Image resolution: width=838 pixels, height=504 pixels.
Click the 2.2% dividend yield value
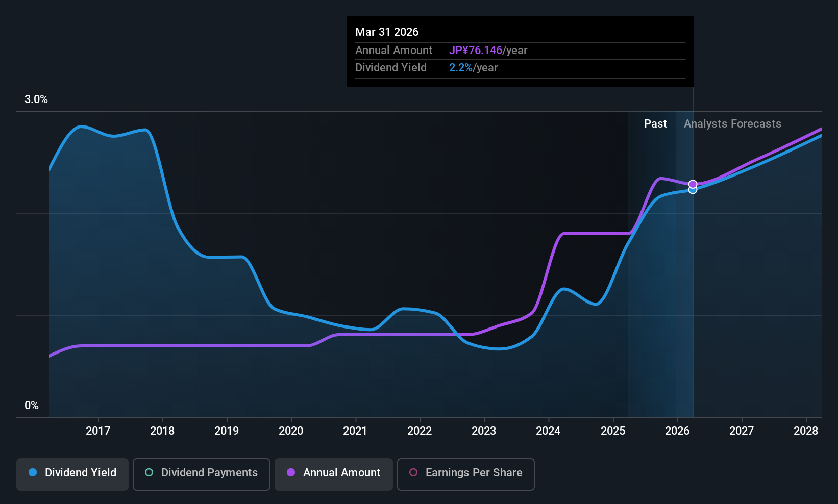pos(461,68)
